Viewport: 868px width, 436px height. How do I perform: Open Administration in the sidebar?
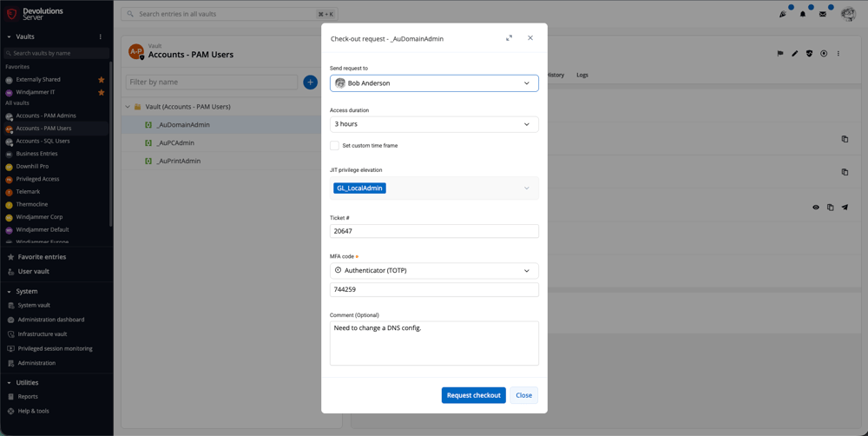coord(36,363)
